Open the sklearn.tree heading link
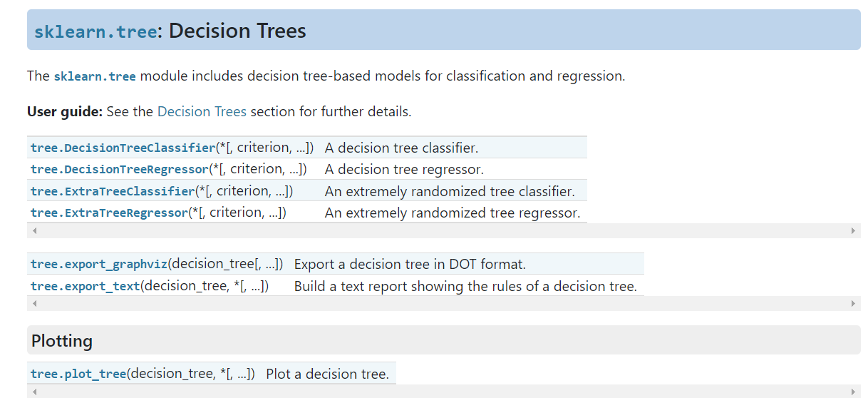Screen dimensions: 868x398 click(x=95, y=31)
